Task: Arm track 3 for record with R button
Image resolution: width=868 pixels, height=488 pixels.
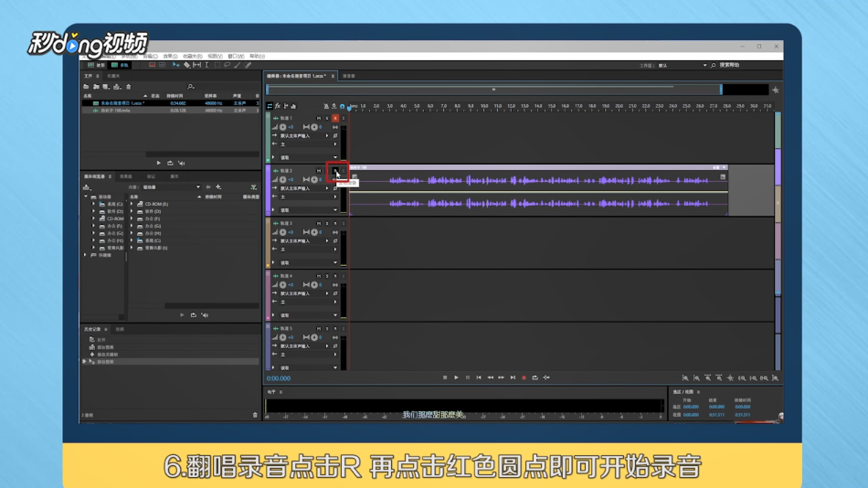Action: (335, 223)
